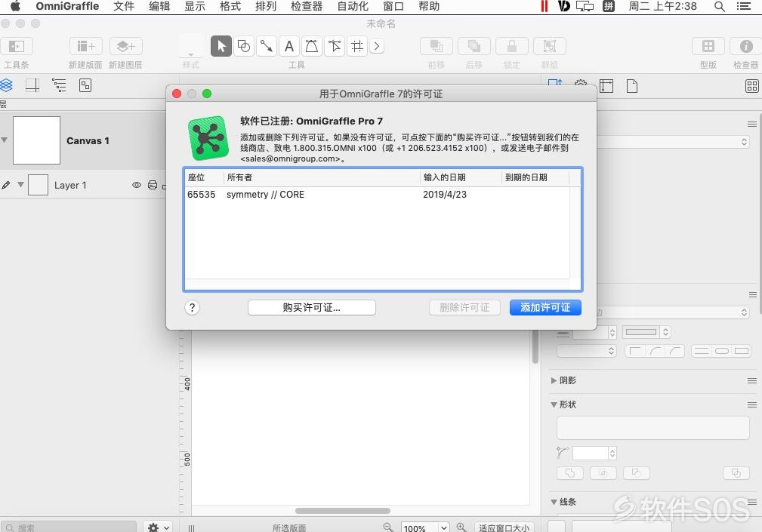Switch sidebar to Guides view icon
The height and width of the screenshot is (532, 762).
click(x=32, y=85)
